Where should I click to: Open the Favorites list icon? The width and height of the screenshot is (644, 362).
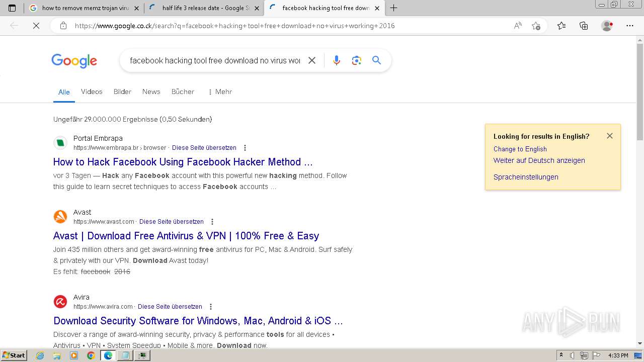pos(561,26)
